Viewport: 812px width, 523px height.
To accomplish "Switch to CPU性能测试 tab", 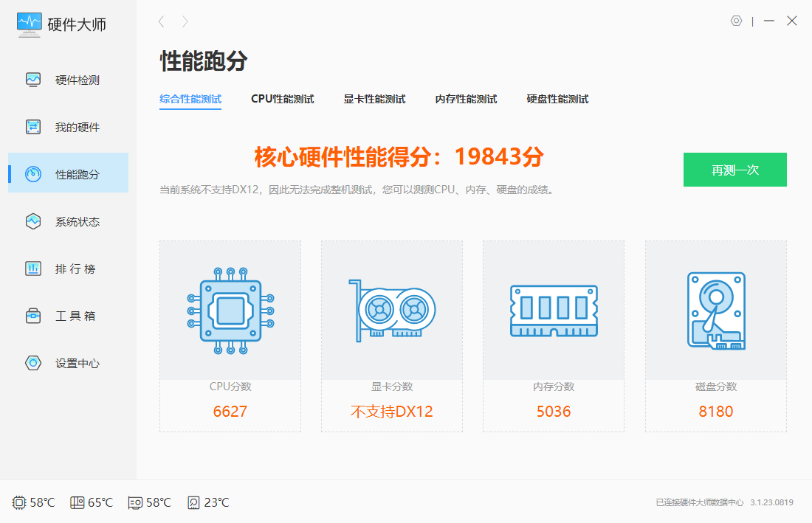I will click(x=282, y=99).
